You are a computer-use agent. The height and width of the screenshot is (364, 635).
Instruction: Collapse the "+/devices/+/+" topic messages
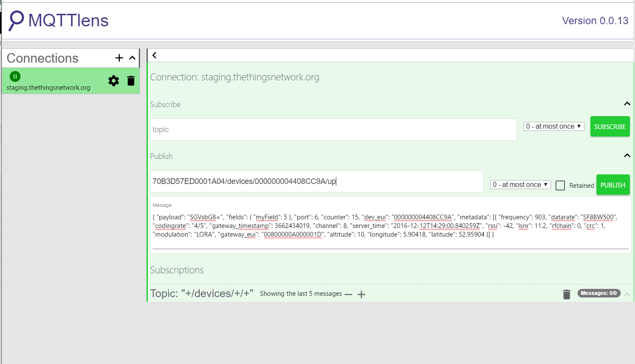tap(627, 294)
